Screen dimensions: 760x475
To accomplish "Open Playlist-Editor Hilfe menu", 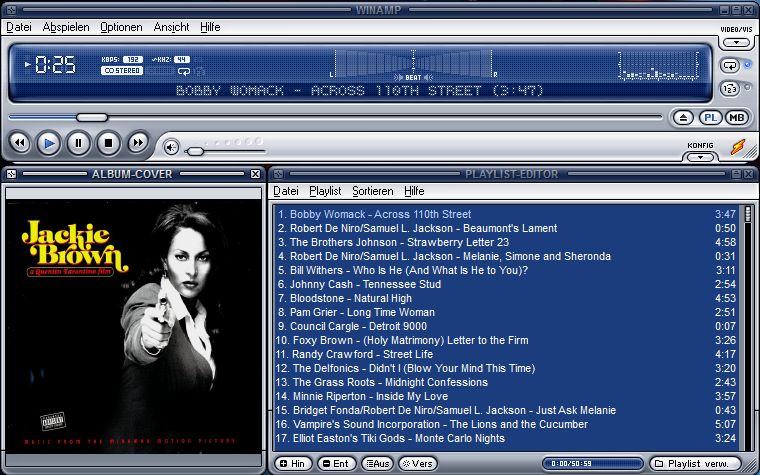I will coord(414,191).
